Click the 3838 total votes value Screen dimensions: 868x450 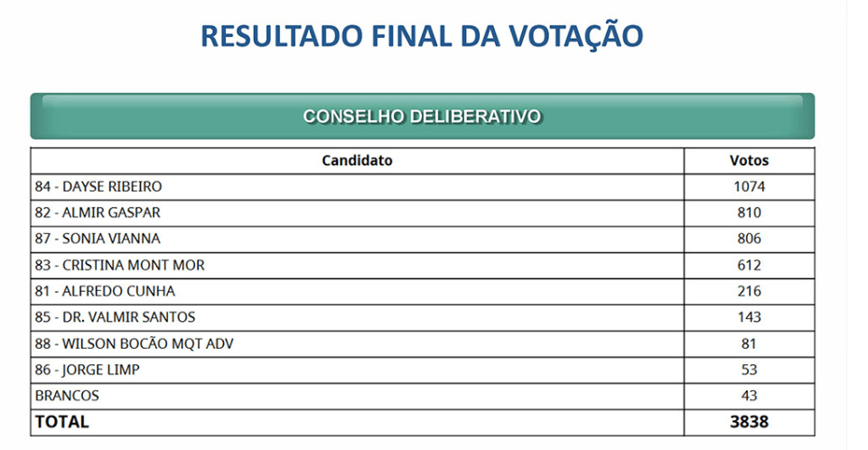pos(749,422)
